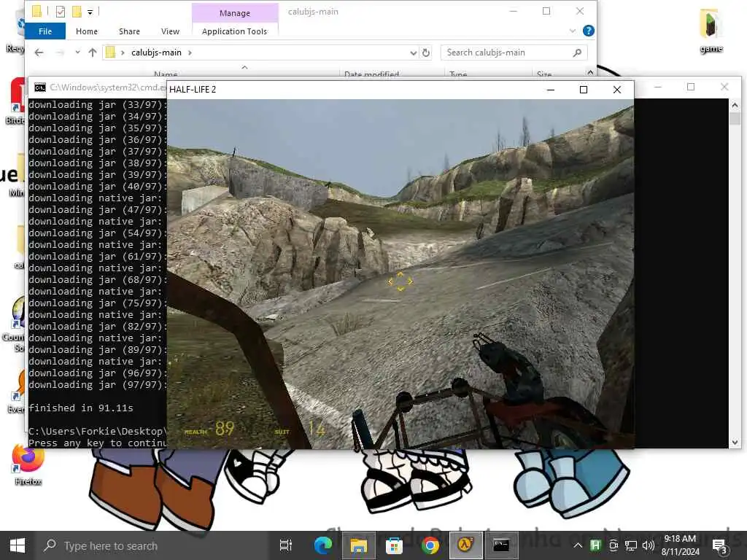This screenshot has height=560, width=747.
Task: Click the 'downloading jar (97/97)' line
Action: click(x=98, y=385)
